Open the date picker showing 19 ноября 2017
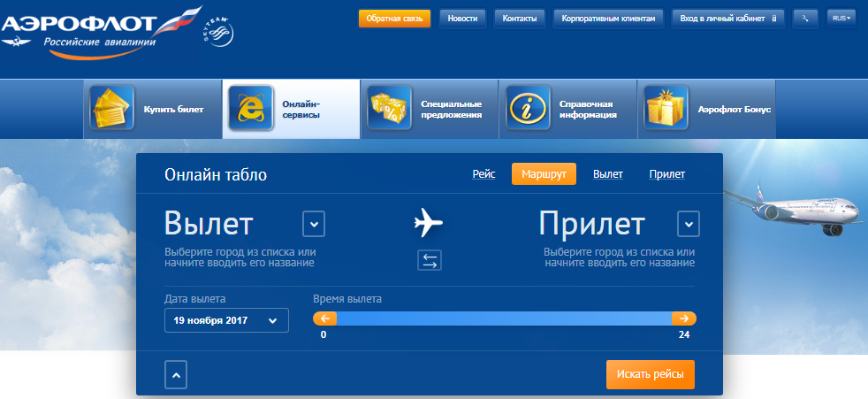Viewport: 868px width, 399px height. [226, 320]
